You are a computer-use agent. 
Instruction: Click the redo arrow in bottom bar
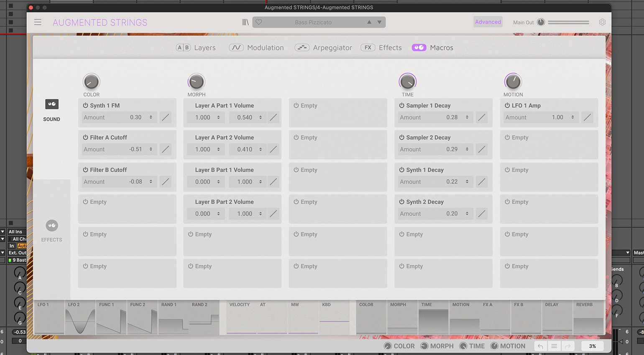567,346
